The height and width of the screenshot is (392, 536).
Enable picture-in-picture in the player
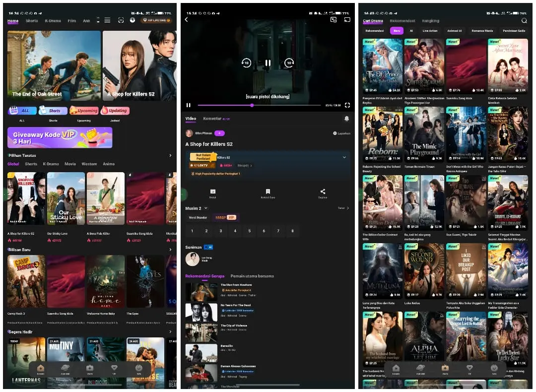coord(334,20)
